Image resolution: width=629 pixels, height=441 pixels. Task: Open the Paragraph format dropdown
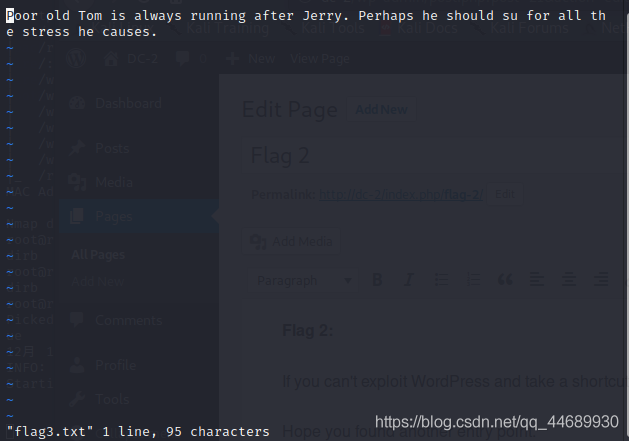click(x=303, y=280)
